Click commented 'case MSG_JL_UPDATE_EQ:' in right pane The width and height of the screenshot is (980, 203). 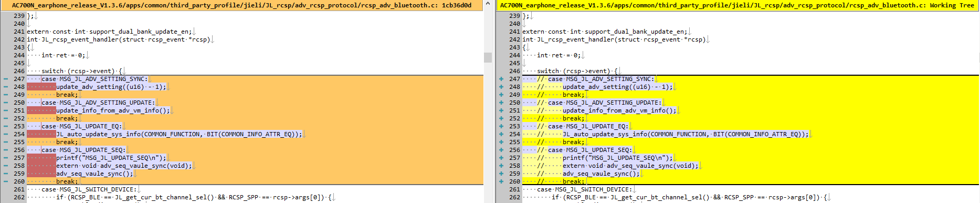pos(588,126)
